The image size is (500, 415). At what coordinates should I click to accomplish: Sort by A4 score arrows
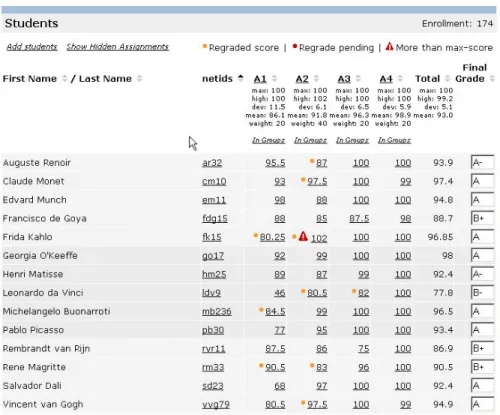point(400,79)
